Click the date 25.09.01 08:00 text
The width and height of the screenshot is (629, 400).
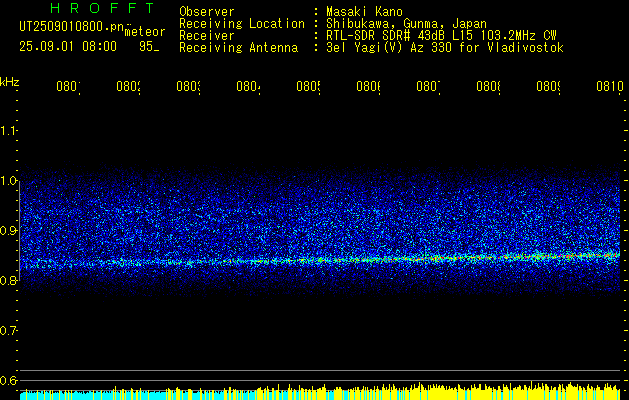click(x=68, y=47)
